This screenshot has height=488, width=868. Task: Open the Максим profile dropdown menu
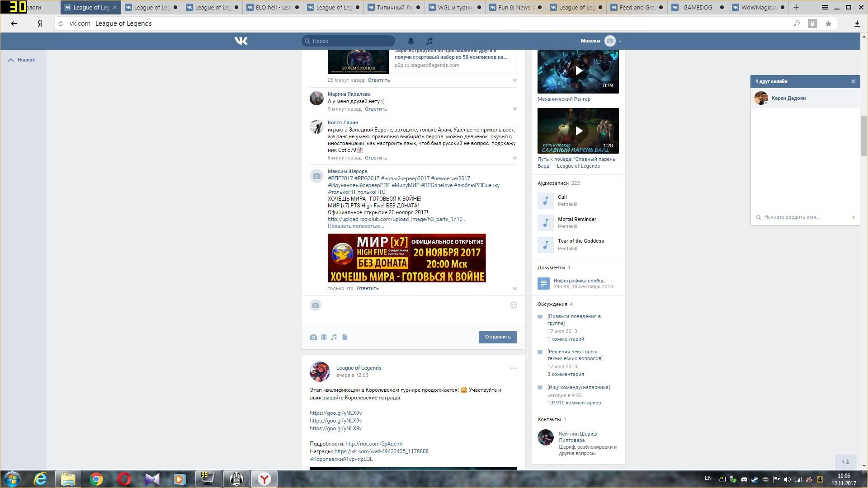pyautogui.click(x=601, y=41)
